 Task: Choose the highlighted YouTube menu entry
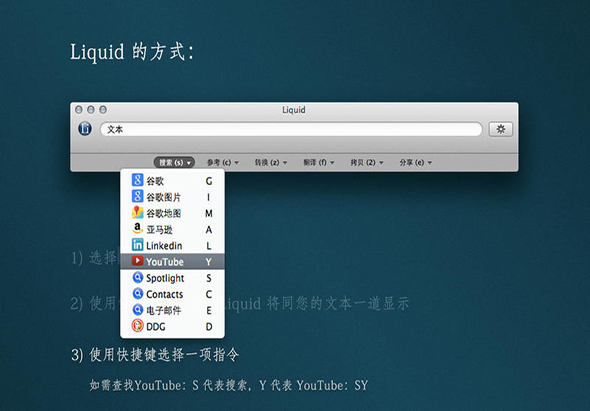click(x=172, y=262)
